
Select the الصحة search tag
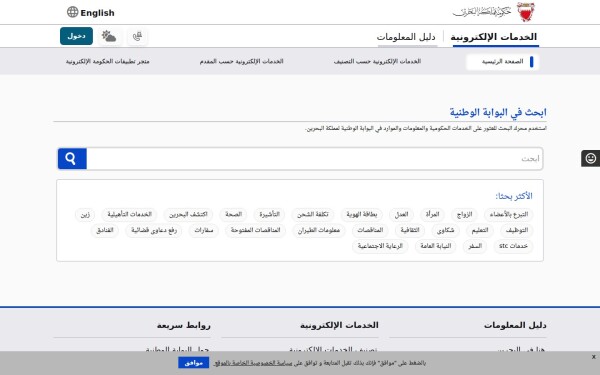coord(233,214)
